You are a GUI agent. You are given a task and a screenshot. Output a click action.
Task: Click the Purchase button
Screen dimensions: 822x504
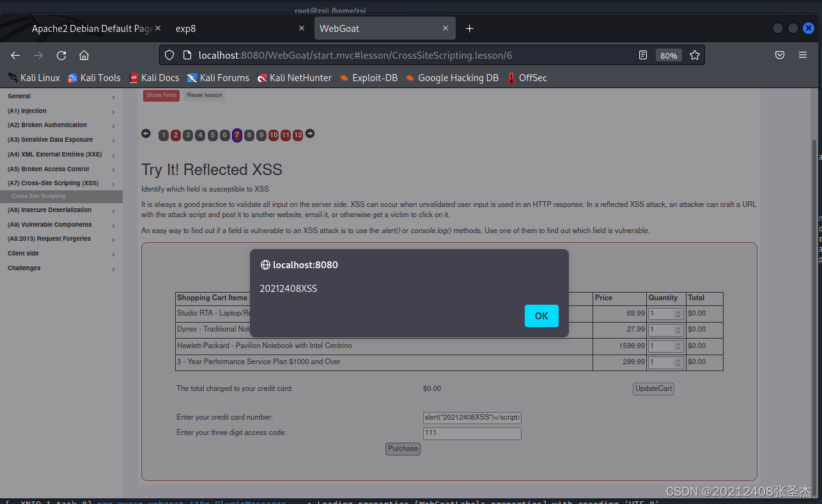click(403, 448)
